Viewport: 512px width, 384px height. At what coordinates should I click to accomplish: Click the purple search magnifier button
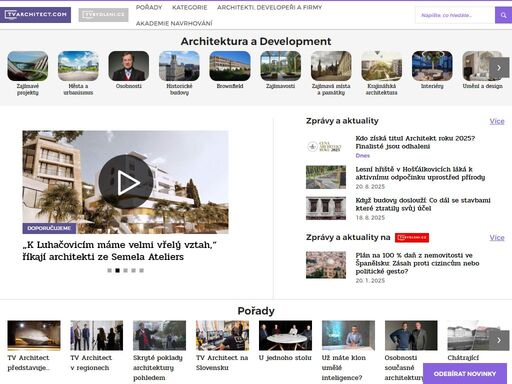point(503,15)
